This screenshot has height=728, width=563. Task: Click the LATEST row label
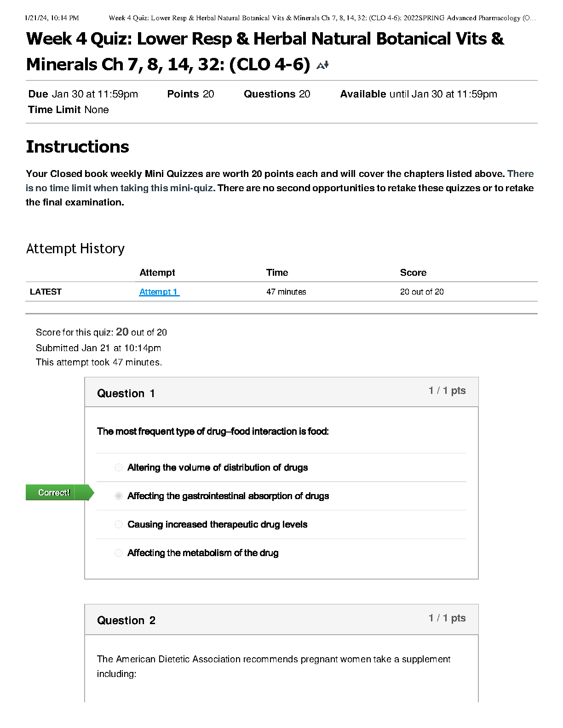click(x=46, y=292)
